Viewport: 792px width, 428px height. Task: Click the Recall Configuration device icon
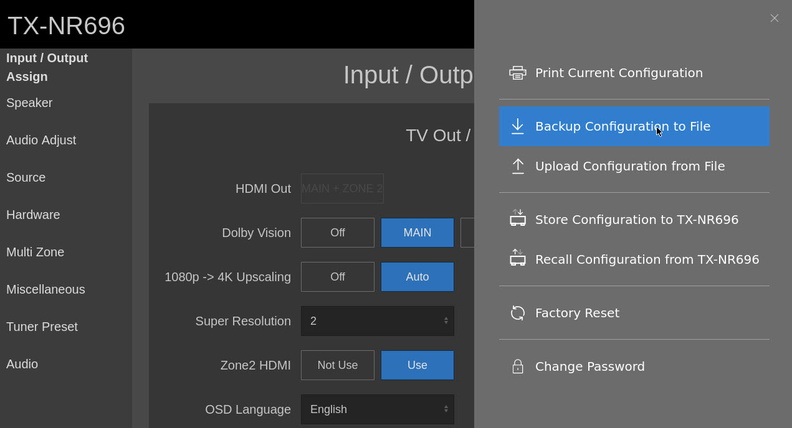tap(518, 259)
